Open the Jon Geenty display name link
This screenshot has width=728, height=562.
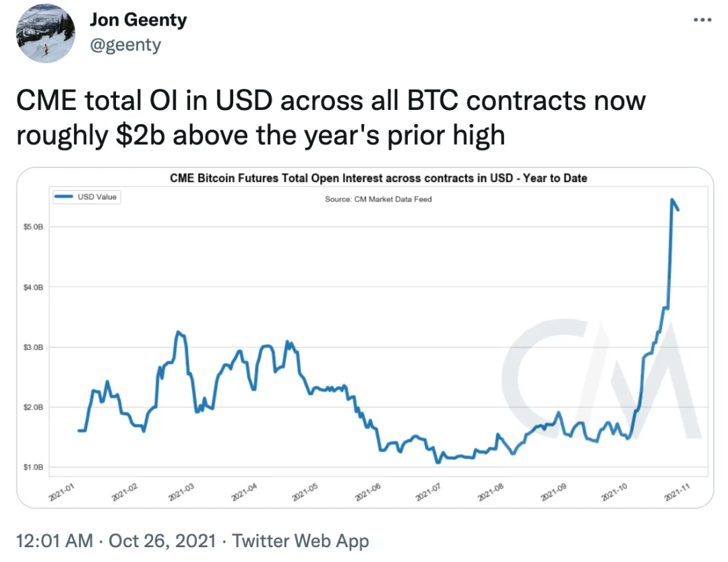[x=138, y=20]
